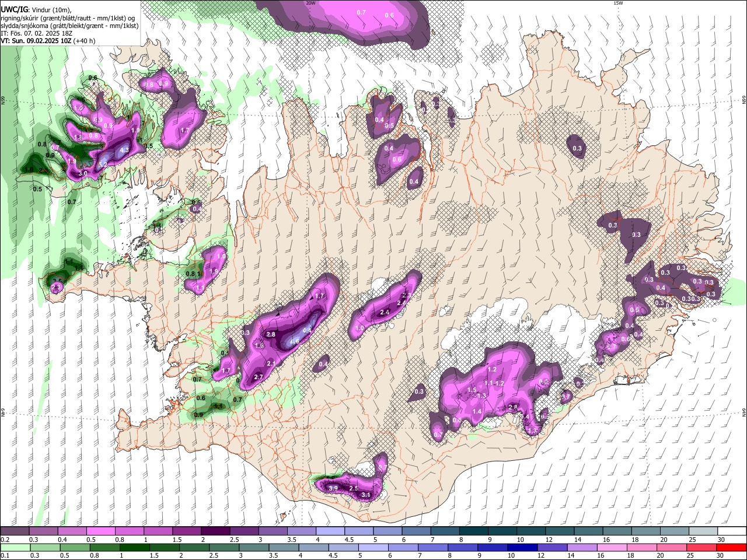747x560 pixels.
Task: Select the darkest purple snow swatch at 2
Action: (215, 531)
